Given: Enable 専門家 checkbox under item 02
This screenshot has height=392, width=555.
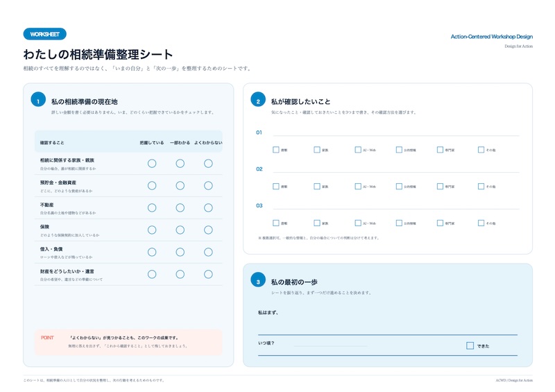Looking at the screenshot, I should (x=440, y=186).
